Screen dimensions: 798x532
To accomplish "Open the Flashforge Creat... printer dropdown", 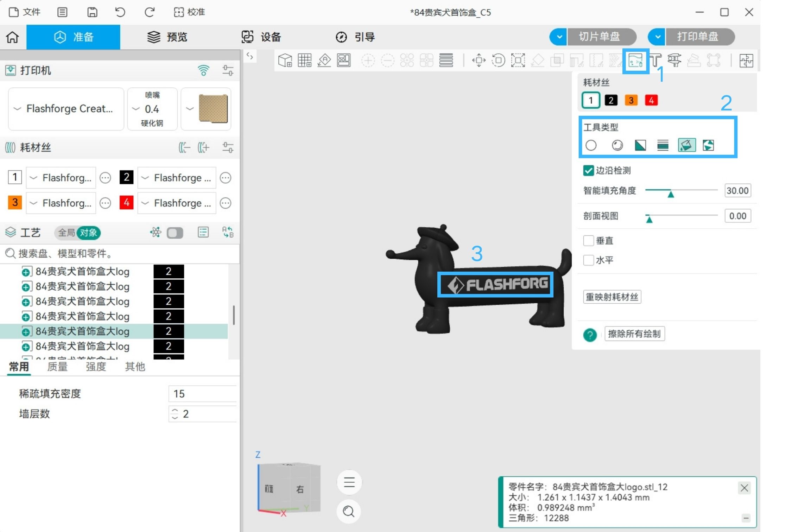I will coord(66,109).
